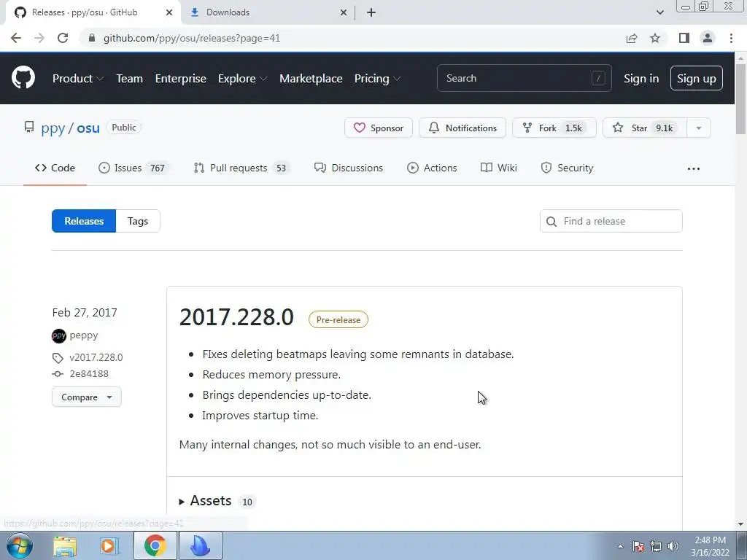This screenshot has height=560, width=747.
Task: Switch to the Code tab
Action: 55,168
